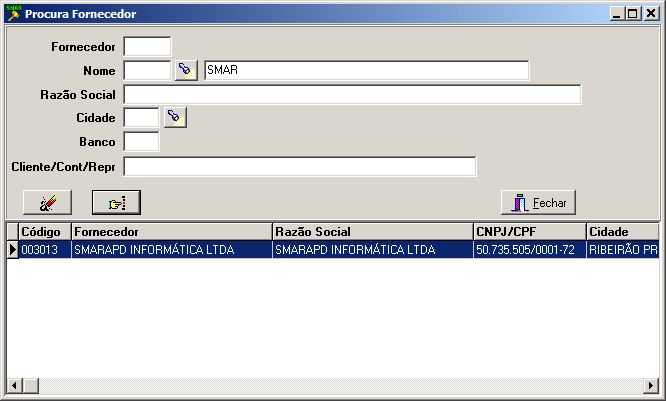Click the horizontal scrollbar thumb
Image resolution: width=666 pixels, height=401 pixels.
click(31, 386)
